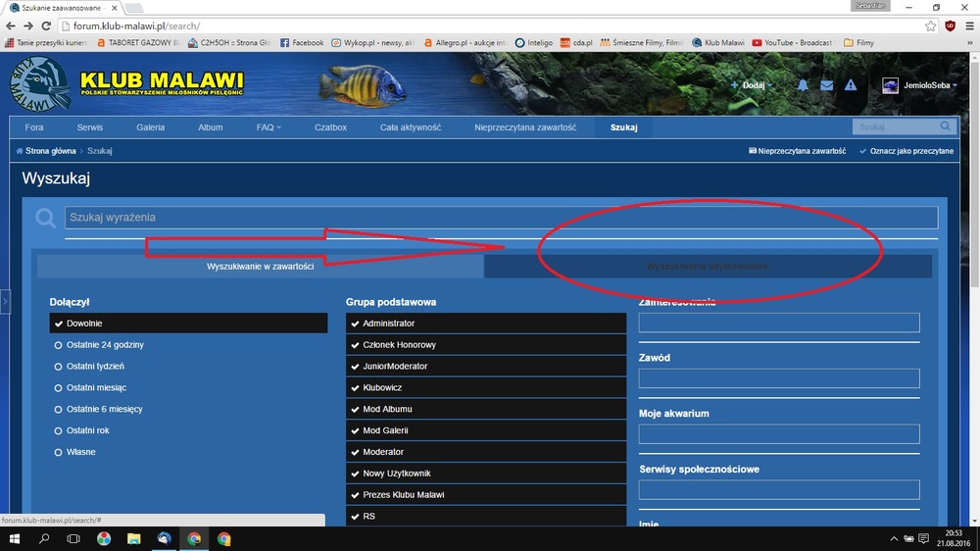
Task: Expand the FAQ menu dropdown
Action: point(269,126)
